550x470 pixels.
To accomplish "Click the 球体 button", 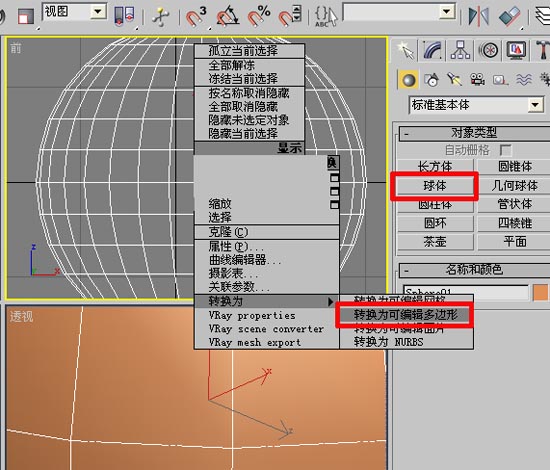I will pyautogui.click(x=435, y=186).
